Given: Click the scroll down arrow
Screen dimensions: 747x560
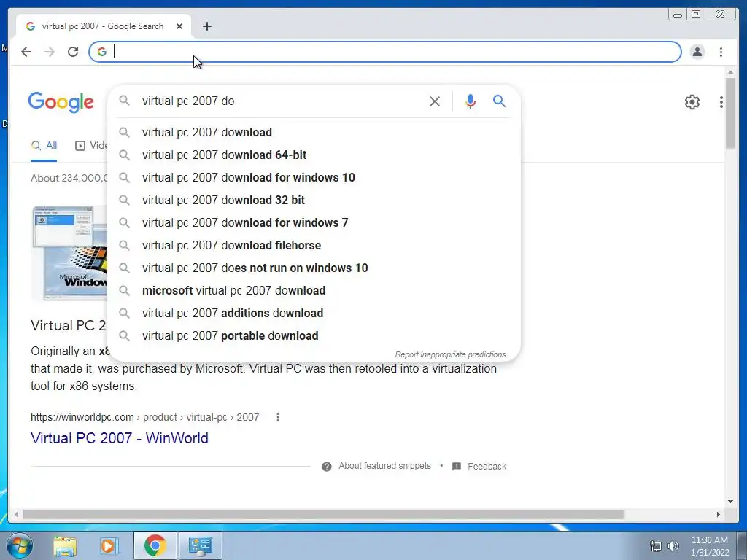Looking at the screenshot, I should coord(730,501).
